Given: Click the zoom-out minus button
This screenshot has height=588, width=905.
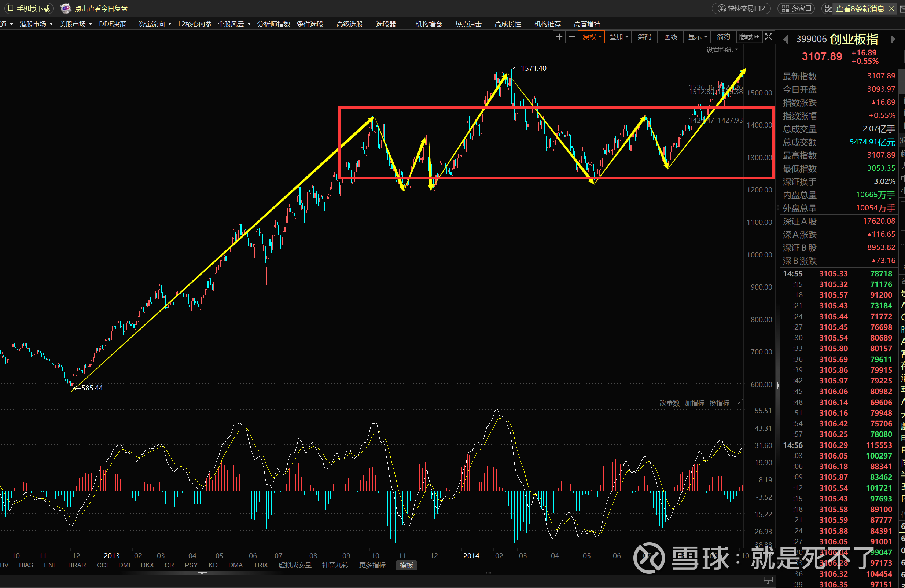Looking at the screenshot, I should [x=571, y=37].
